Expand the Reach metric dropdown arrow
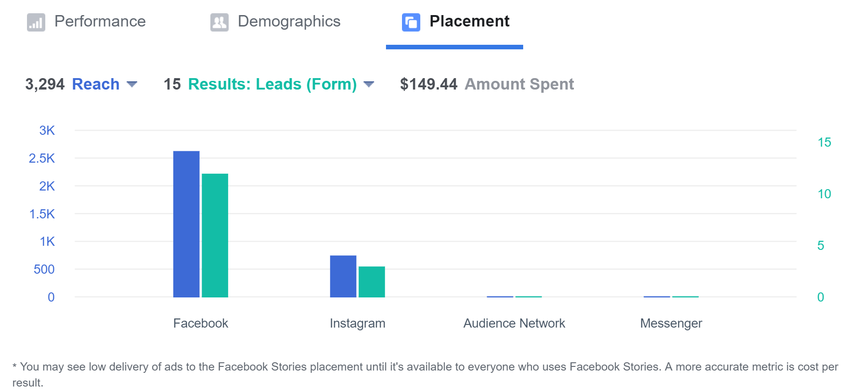 132,84
